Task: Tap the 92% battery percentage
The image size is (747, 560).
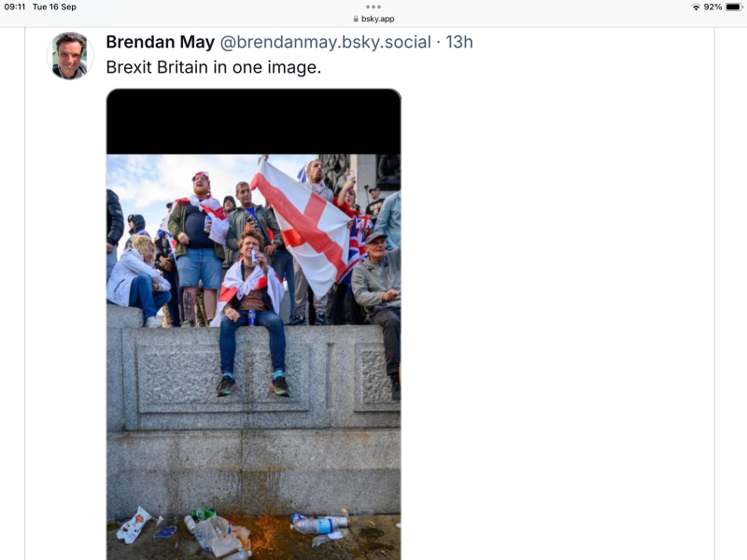Action: pyautogui.click(x=712, y=7)
